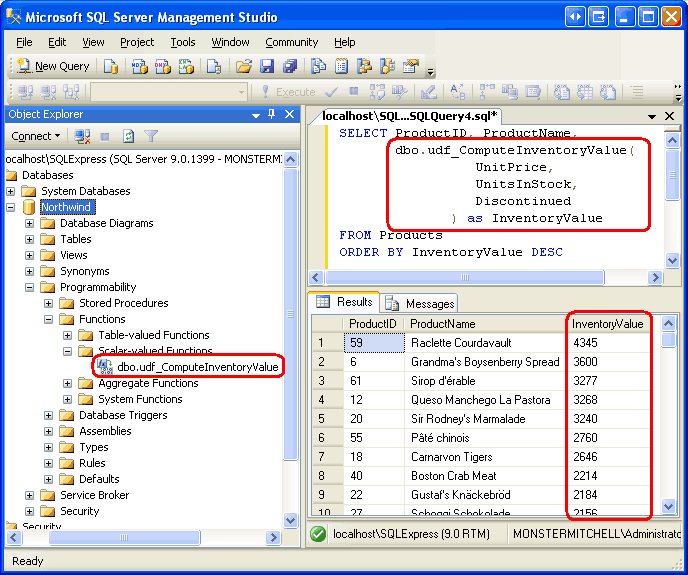Screen dimensions: 688x575
Task: Click the Open File folder icon
Action: pos(243,66)
